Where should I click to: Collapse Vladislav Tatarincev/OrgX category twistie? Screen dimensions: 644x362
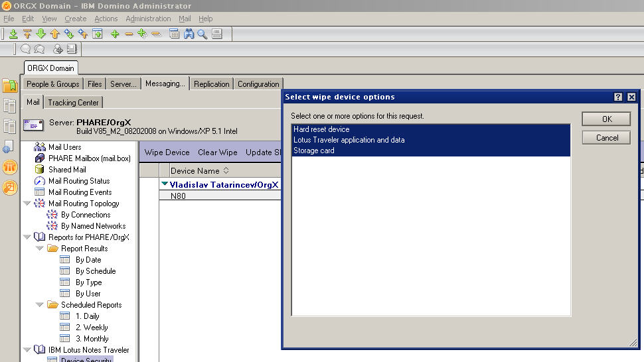[x=165, y=184]
